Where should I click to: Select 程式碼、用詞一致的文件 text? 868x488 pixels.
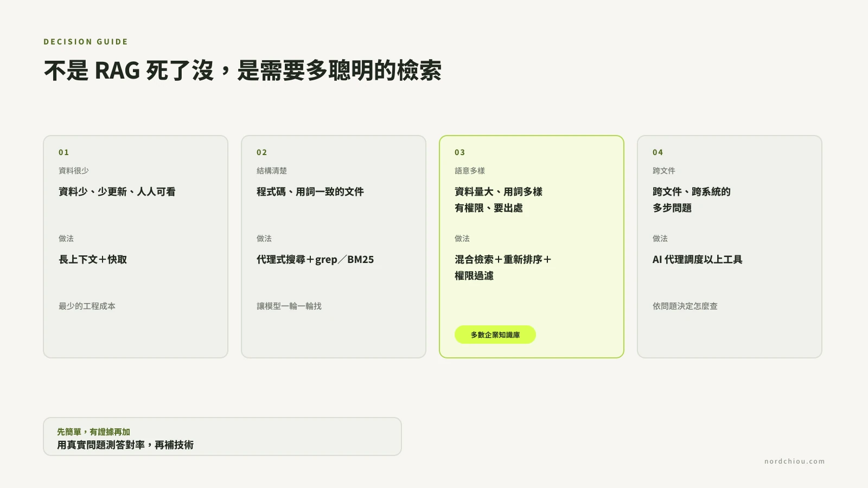(x=310, y=192)
